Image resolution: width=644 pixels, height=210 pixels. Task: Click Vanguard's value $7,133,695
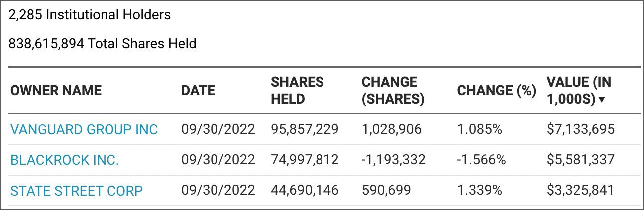coord(580,130)
